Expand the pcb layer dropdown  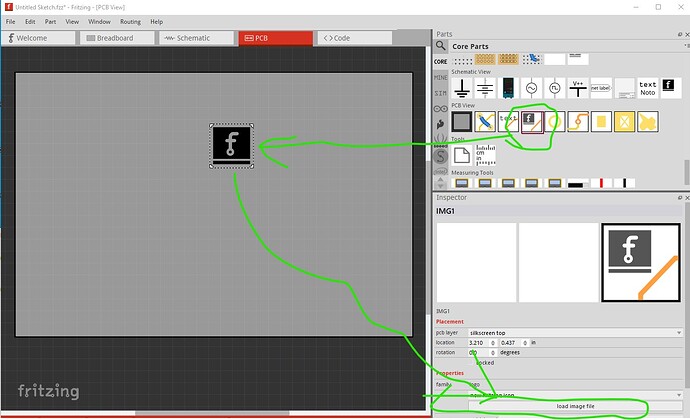pos(574,332)
